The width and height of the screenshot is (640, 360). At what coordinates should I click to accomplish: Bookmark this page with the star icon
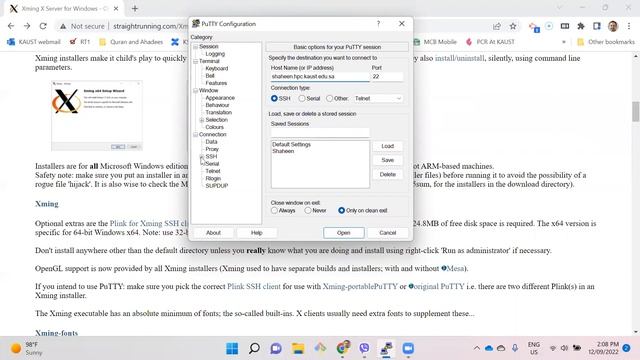pos(513,26)
